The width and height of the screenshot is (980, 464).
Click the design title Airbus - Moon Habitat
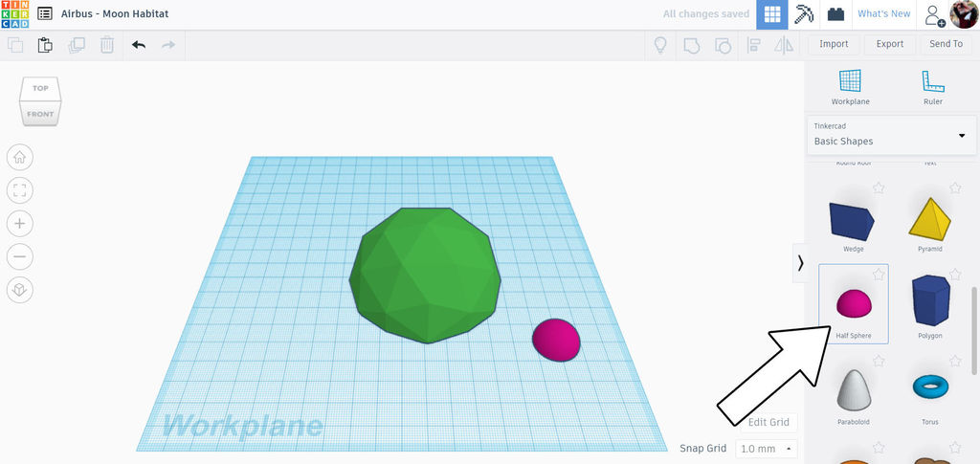[x=115, y=13]
